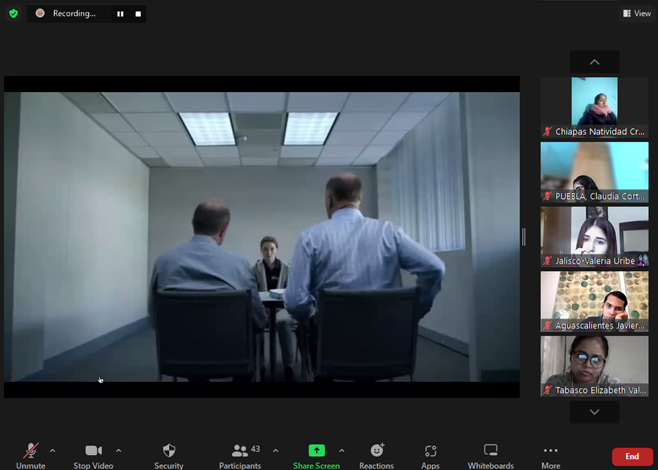658x470 pixels.
Task: Select Chiapas Natividad video thumbnail
Action: 594,107
